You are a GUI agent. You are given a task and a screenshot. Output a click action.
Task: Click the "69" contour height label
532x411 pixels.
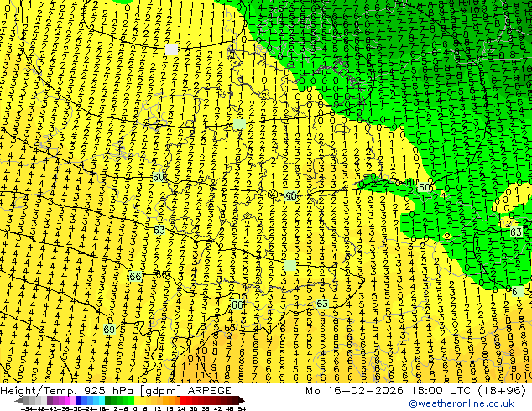tap(109, 329)
